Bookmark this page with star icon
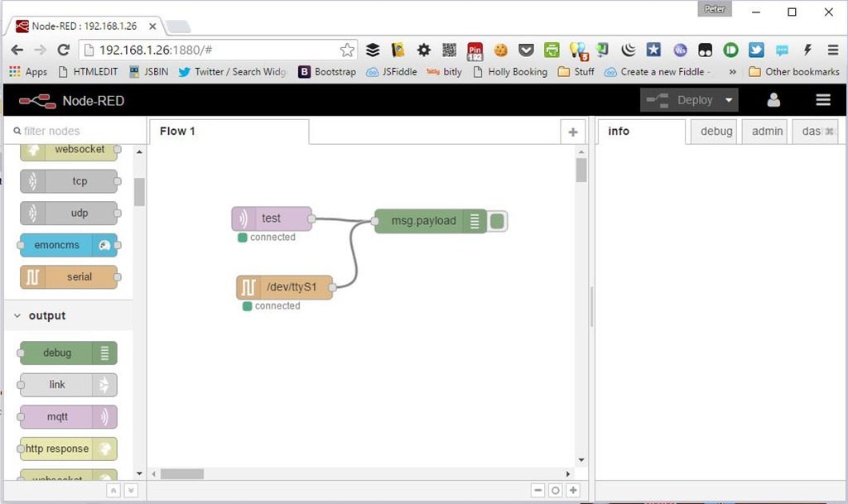 tap(347, 50)
